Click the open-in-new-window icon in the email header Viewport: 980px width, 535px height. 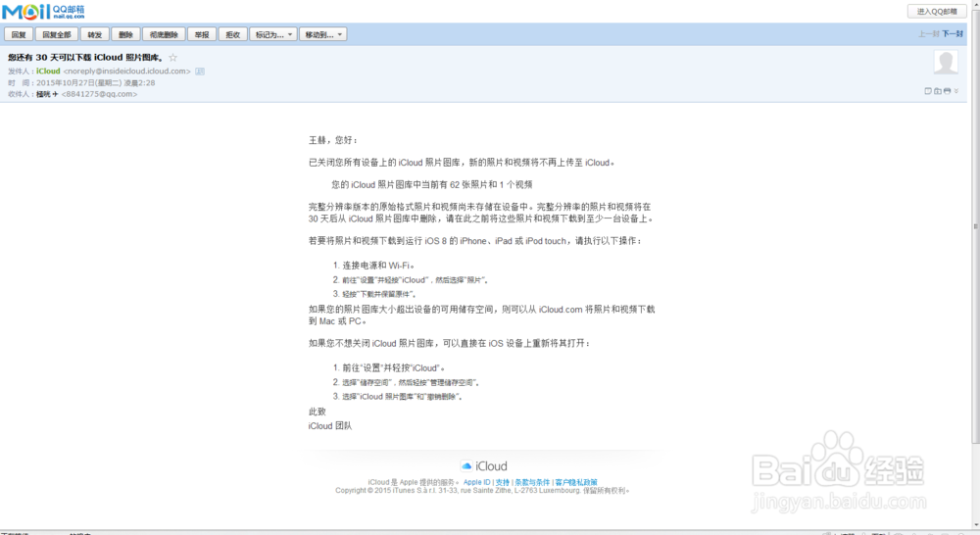click(938, 91)
